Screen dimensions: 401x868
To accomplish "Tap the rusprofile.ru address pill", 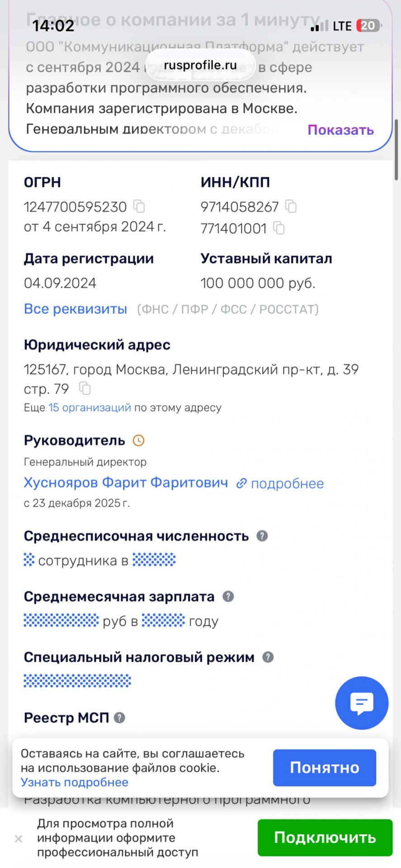I will point(200,65).
